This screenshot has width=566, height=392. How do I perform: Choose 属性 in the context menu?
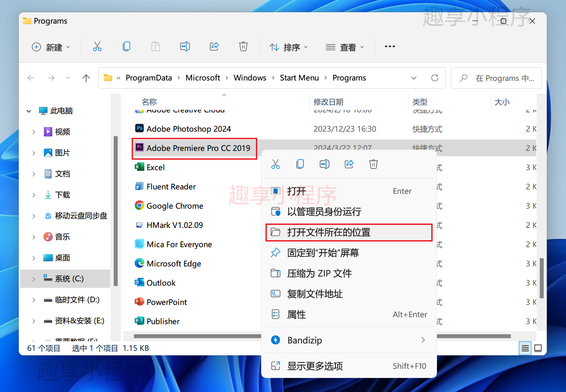click(x=349, y=315)
